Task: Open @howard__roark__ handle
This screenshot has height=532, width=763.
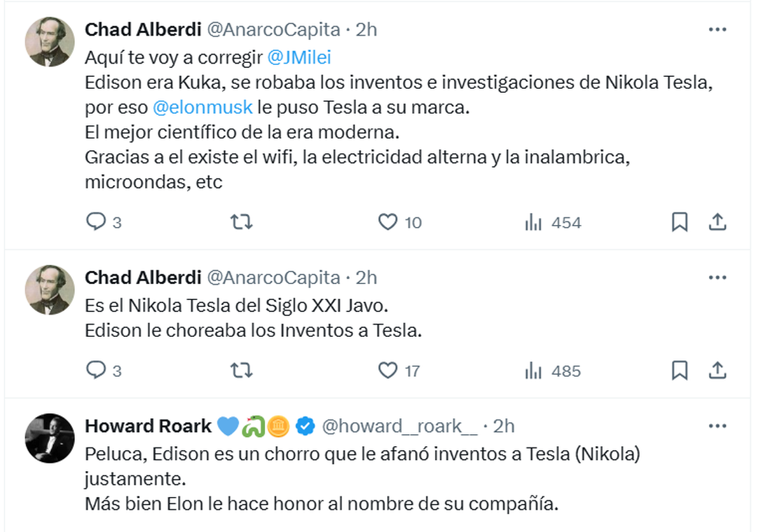Action: click(400, 426)
